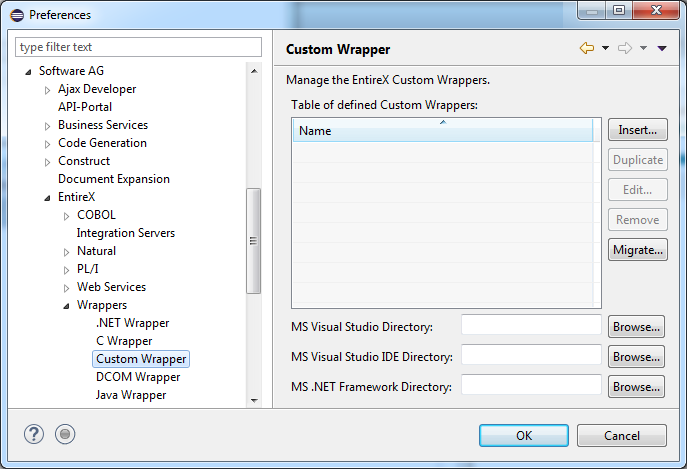This screenshot has width=687, height=470.
Task: Click the Remove button
Action: pos(637,219)
